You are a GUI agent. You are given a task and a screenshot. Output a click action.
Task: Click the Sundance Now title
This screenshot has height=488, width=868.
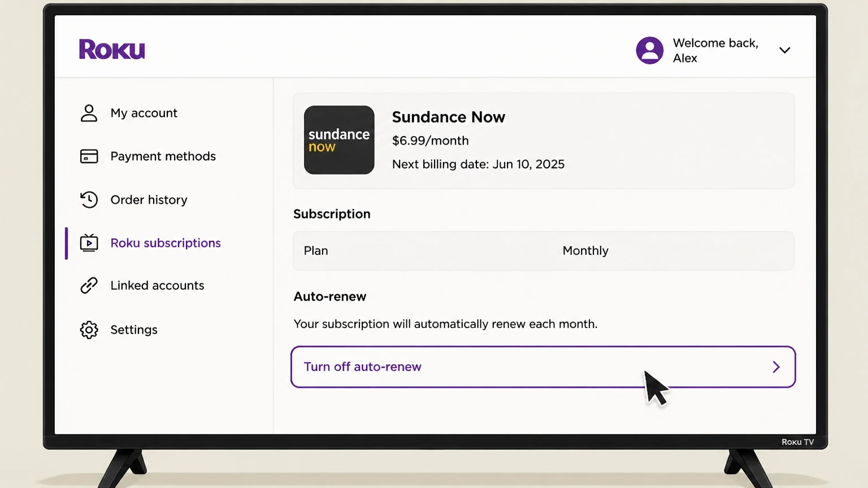point(449,117)
